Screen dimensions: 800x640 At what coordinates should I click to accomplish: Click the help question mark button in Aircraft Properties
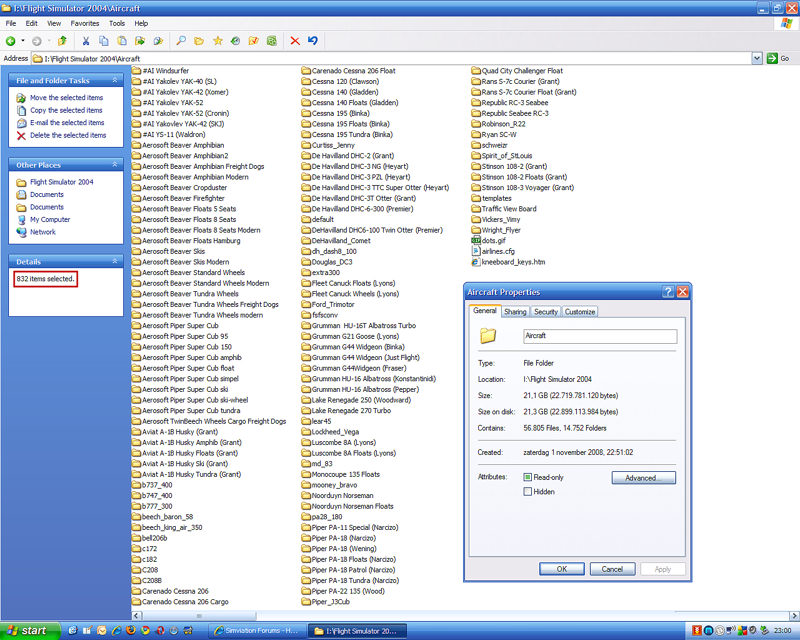pos(668,292)
